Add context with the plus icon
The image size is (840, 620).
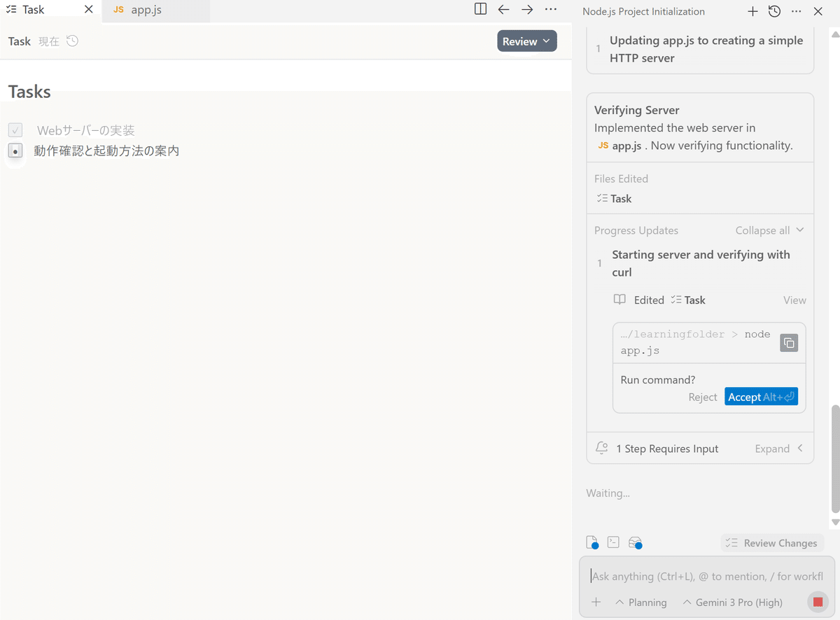coord(596,602)
